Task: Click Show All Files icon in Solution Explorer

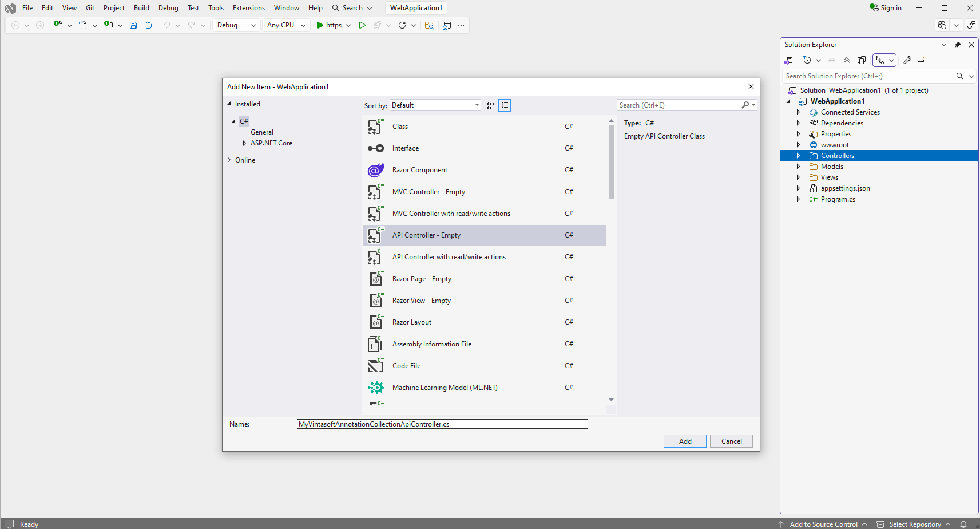Action: pyautogui.click(x=862, y=60)
